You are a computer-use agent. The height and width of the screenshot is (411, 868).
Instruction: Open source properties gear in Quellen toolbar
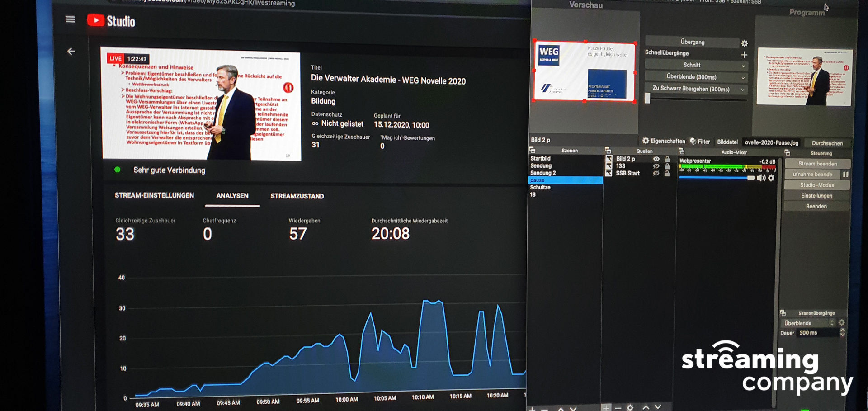[630, 408]
